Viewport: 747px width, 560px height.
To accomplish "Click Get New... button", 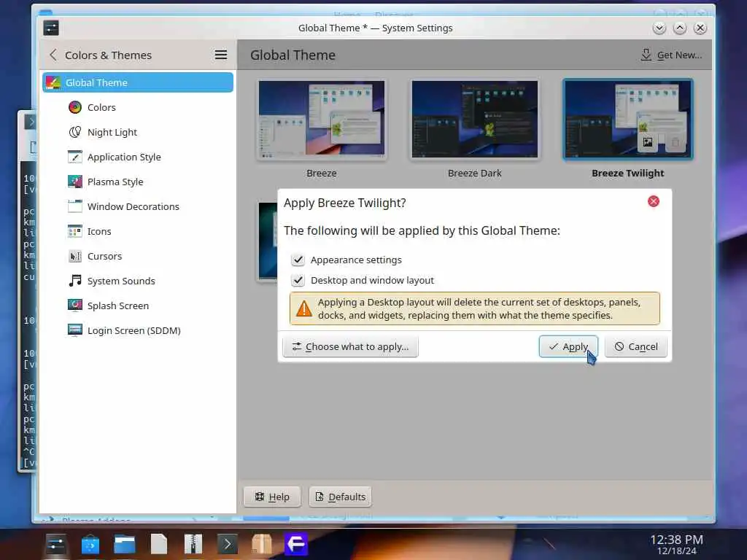I will (x=672, y=55).
